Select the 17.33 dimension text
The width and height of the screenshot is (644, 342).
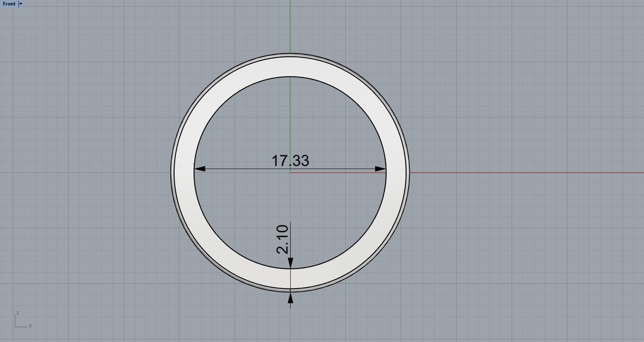click(x=290, y=161)
